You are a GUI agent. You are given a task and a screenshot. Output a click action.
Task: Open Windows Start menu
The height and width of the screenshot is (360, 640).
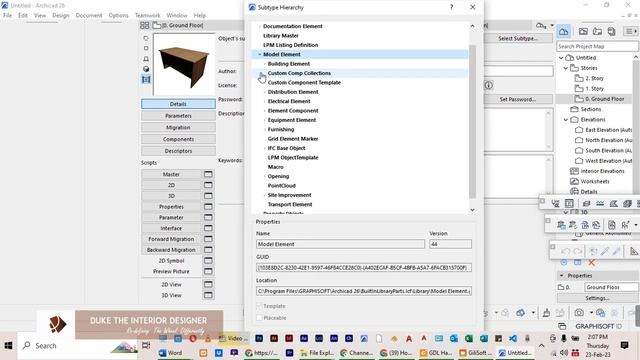point(8,346)
